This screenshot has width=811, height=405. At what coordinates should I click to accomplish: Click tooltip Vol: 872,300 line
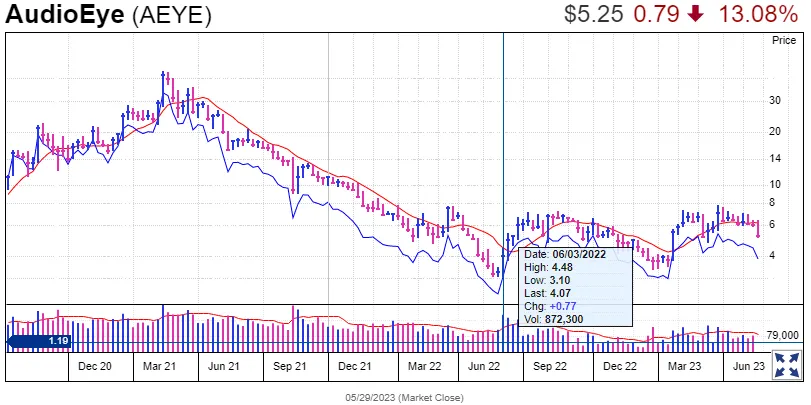(553, 319)
